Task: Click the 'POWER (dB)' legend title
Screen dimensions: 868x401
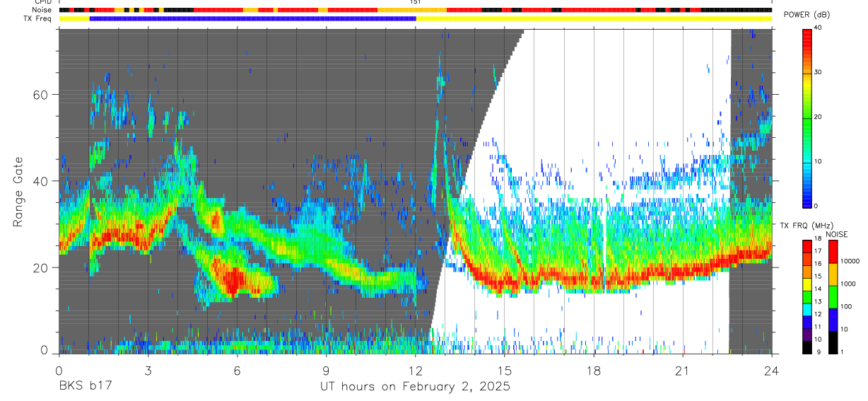Action: click(x=807, y=15)
